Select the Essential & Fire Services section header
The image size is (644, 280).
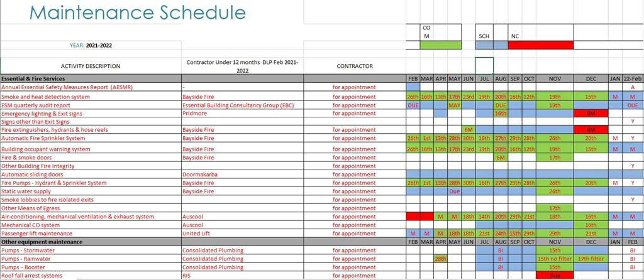[x=91, y=78]
